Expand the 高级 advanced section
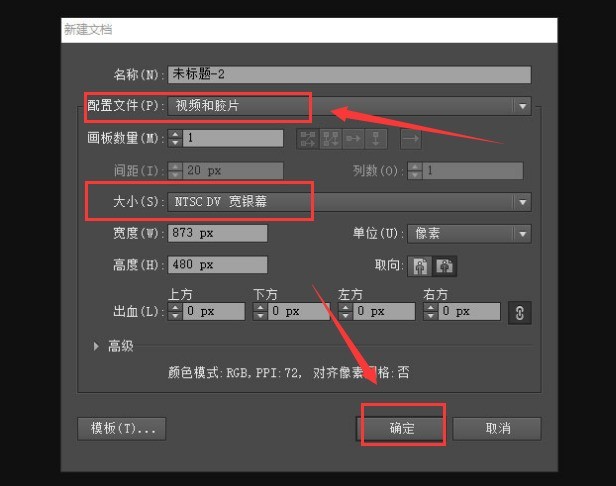The image size is (616, 486). pos(96,346)
